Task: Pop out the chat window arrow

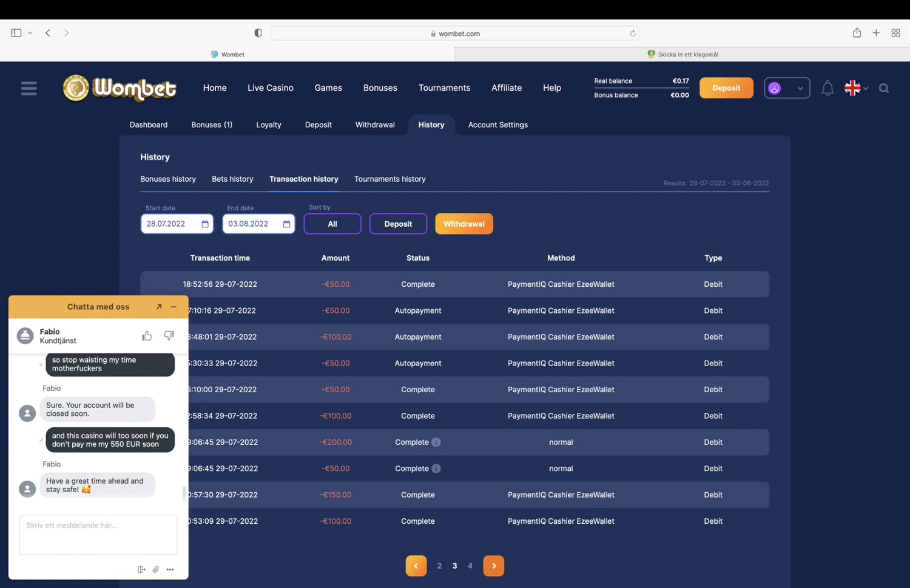Action: [159, 307]
